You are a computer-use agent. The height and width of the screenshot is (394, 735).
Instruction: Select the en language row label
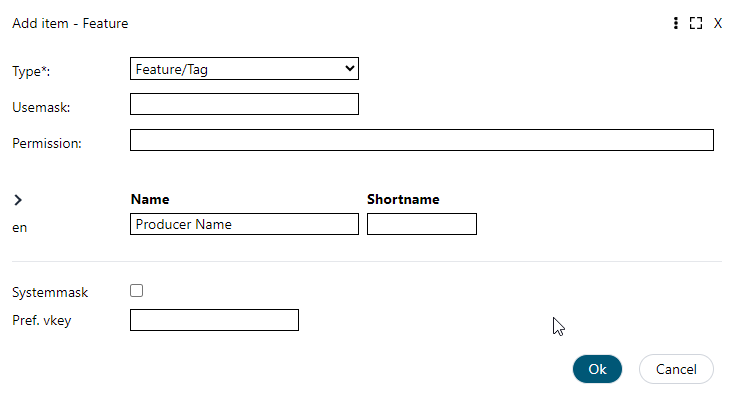[x=20, y=228]
